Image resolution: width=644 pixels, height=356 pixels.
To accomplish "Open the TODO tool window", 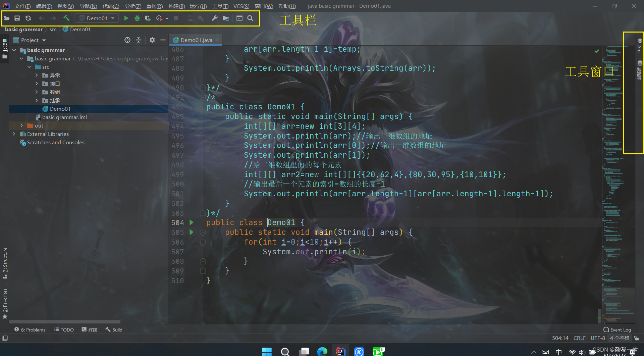I will [x=64, y=330].
